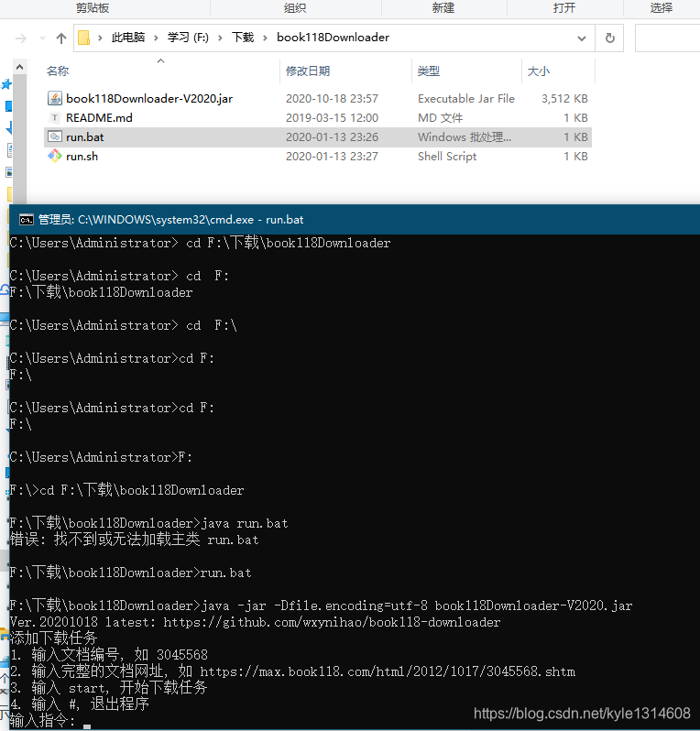
Task: Expand the chevron after 下载 breadcrumb
Action: (x=265, y=38)
